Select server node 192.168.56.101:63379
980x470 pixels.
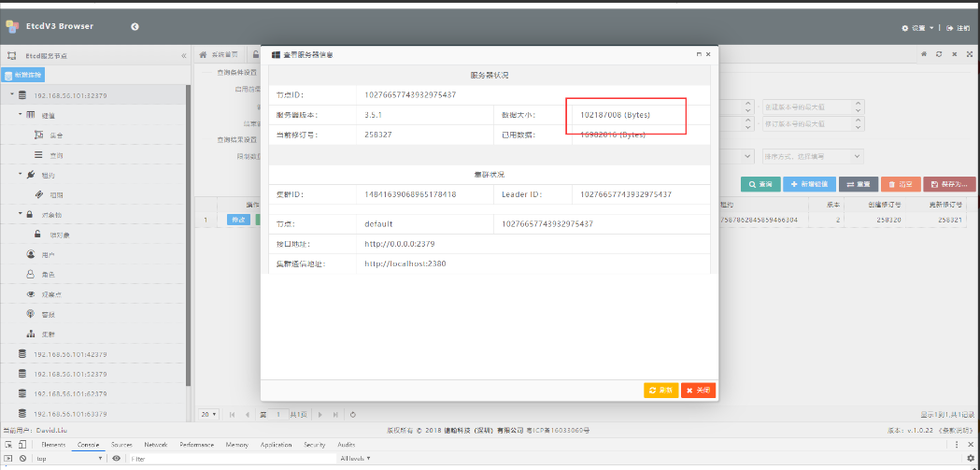point(70,414)
